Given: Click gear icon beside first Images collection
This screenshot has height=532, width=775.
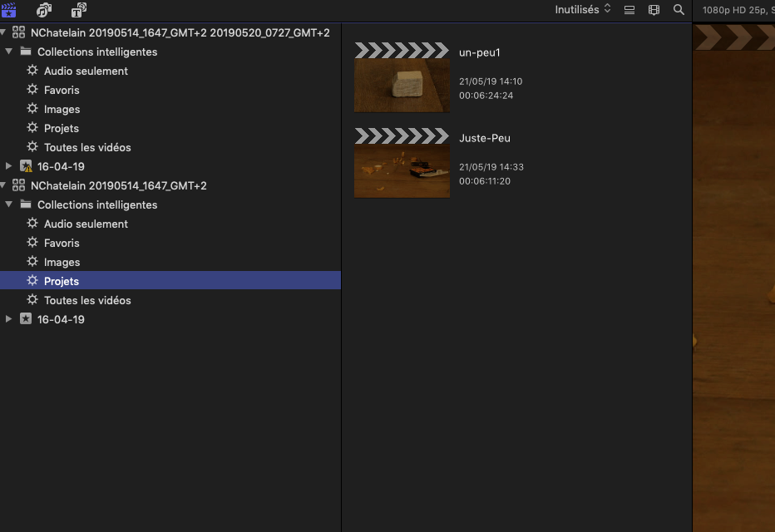Looking at the screenshot, I should tap(32, 109).
